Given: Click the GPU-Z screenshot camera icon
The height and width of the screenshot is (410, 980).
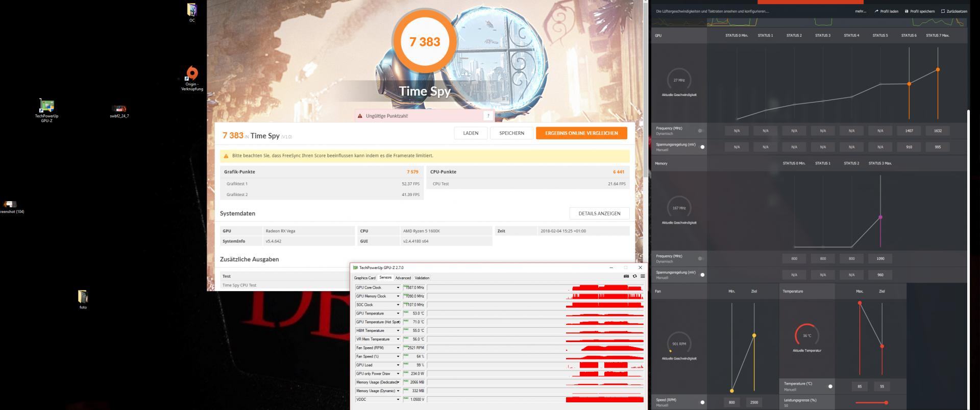Looking at the screenshot, I should (626, 276).
